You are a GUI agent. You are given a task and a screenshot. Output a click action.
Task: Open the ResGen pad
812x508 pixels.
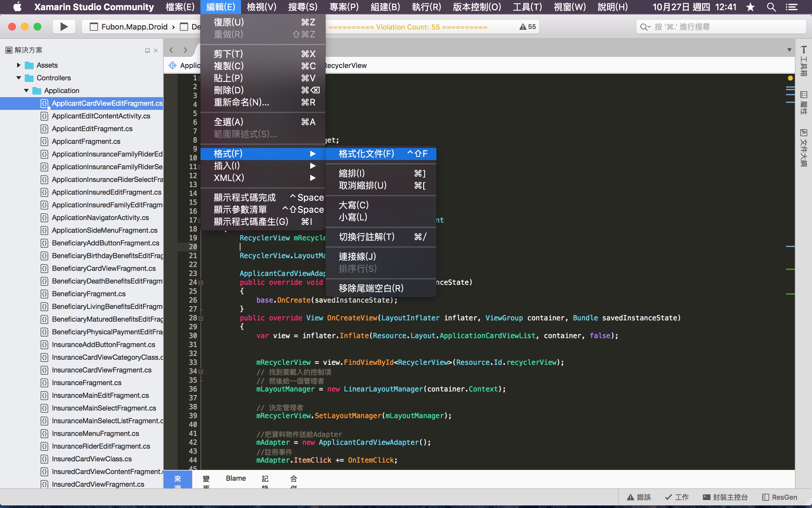point(780,497)
